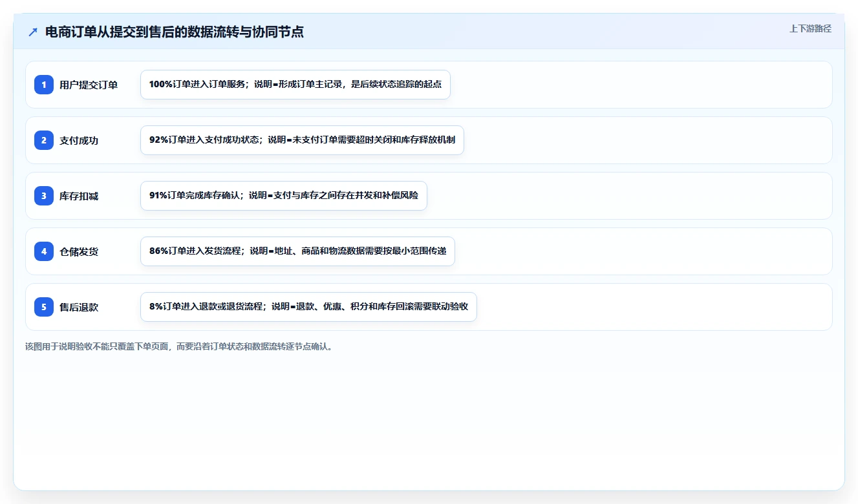Select the step 5 number badge
858x504 pixels.
tap(44, 307)
